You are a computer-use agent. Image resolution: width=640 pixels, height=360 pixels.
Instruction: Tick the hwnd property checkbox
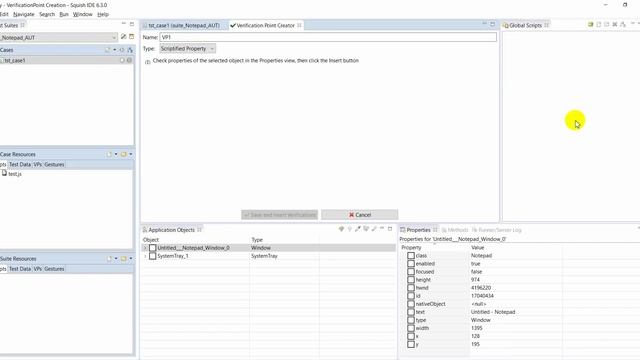pyautogui.click(x=411, y=288)
